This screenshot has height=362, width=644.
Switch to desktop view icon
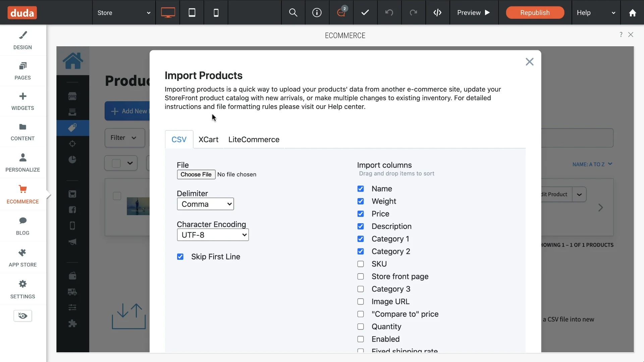coord(168,13)
